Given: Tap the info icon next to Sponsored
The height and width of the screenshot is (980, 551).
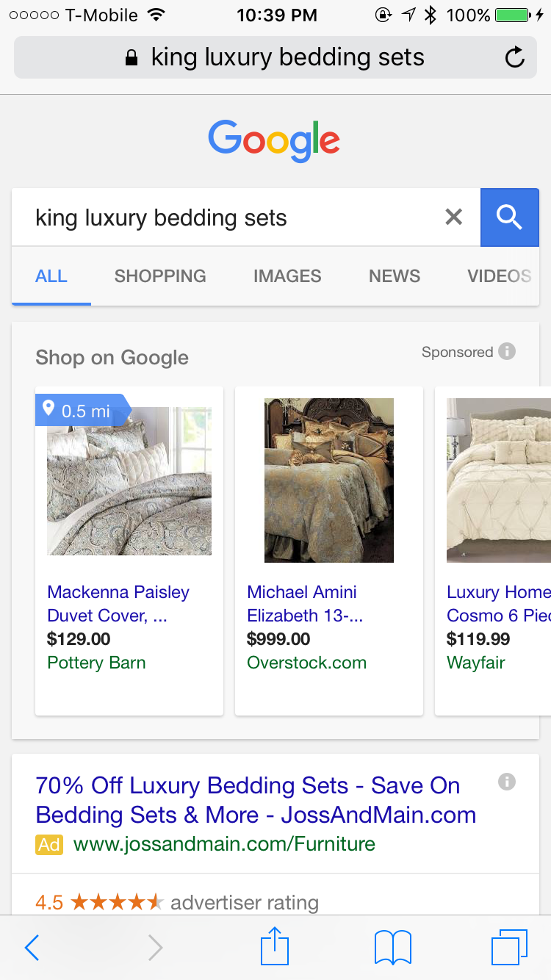Looking at the screenshot, I should point(506,351).
